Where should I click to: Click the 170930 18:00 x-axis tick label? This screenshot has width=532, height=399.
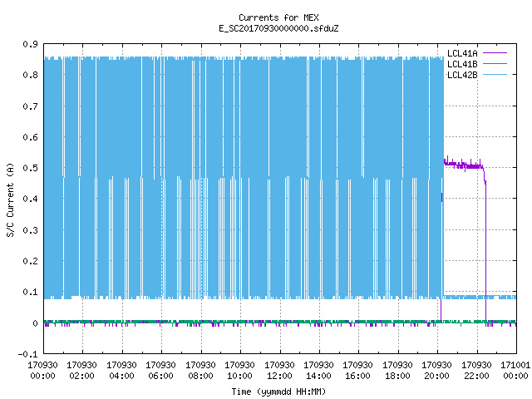[x=397, y=371]
